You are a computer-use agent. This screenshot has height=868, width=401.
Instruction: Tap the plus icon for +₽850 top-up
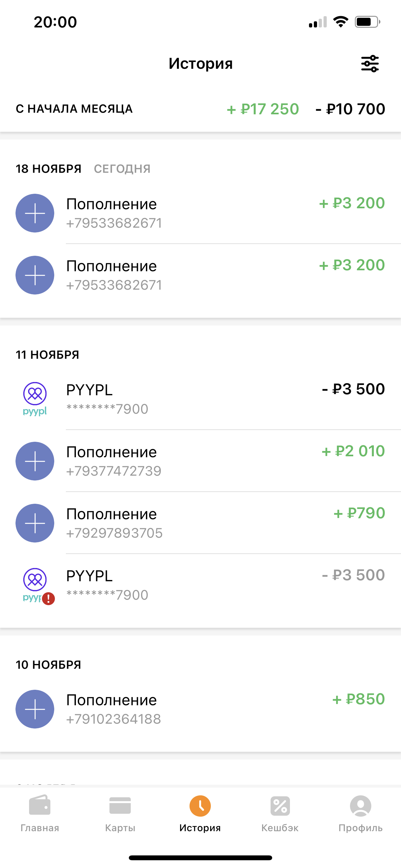point(35,709)
